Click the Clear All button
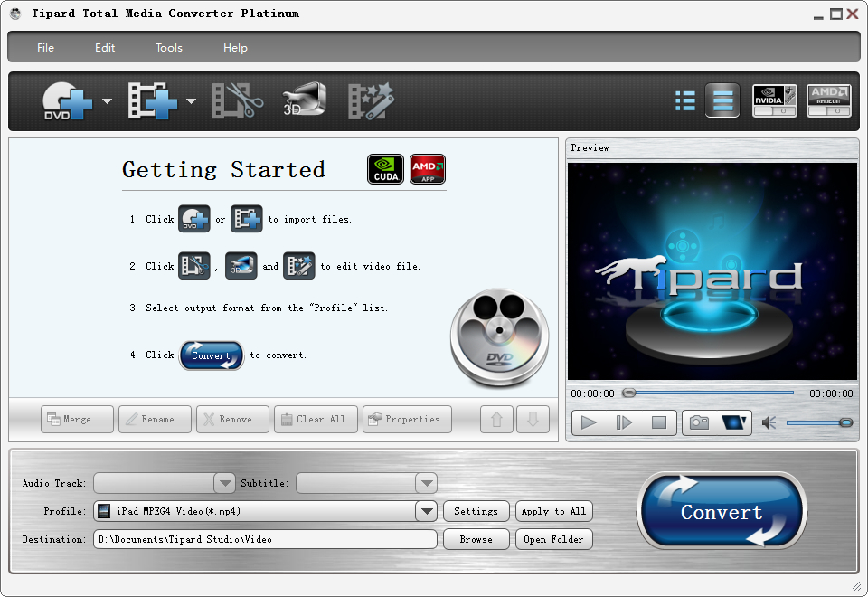The image size is (868, 597). coord(316,419)
